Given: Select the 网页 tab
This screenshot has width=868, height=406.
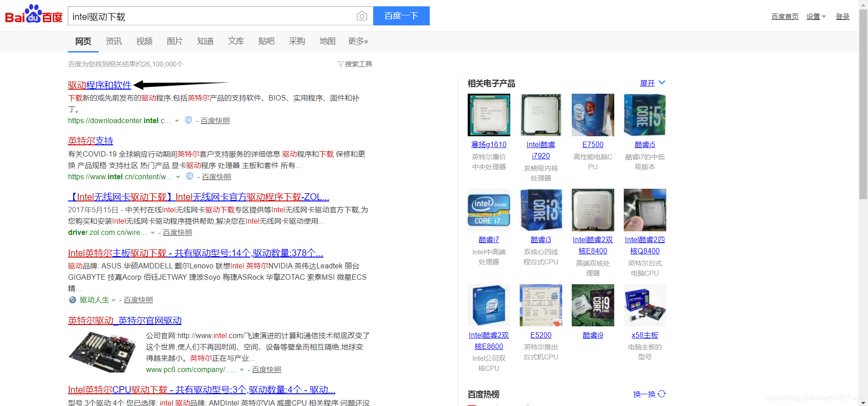Looking at the screenshot, I should pyautogui.click(x=83, y=41).
